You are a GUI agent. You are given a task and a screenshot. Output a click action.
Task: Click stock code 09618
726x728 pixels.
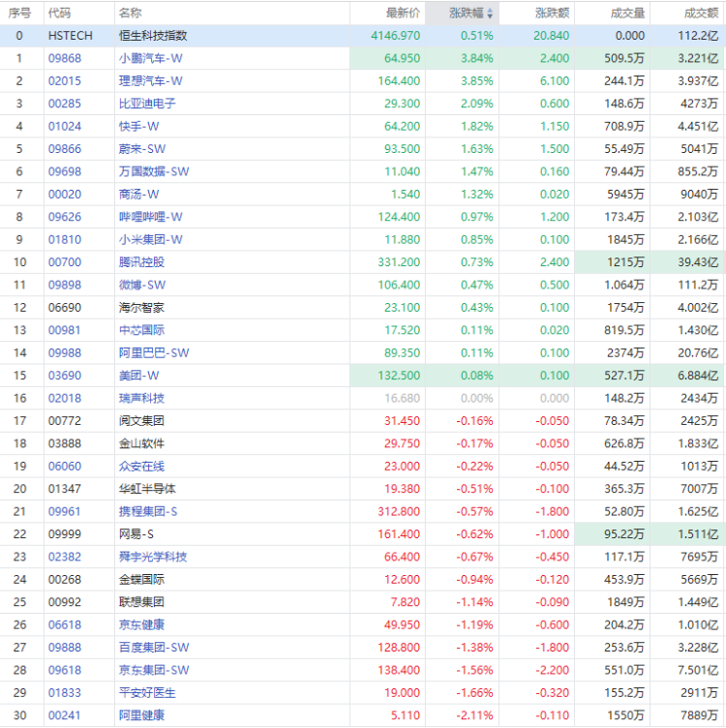[x=65, y=670]
